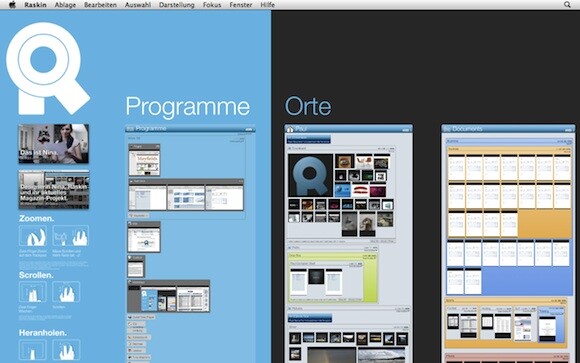
Task: Open the 'Designerin Nina, Raskin' Magazin-Projekt thumbnail
Action: click(x=54, y=189)
